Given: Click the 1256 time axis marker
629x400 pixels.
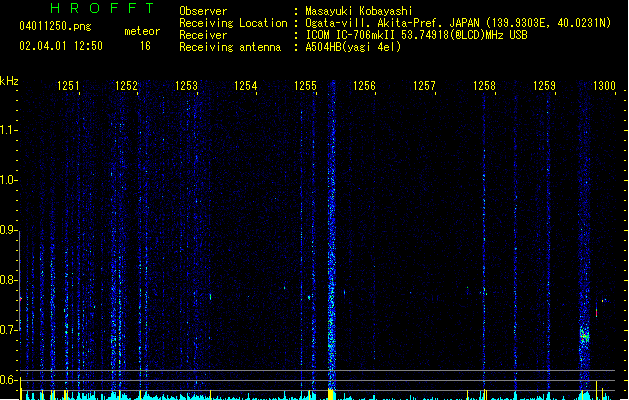Looking at the screenshot, I should point(364,86).
